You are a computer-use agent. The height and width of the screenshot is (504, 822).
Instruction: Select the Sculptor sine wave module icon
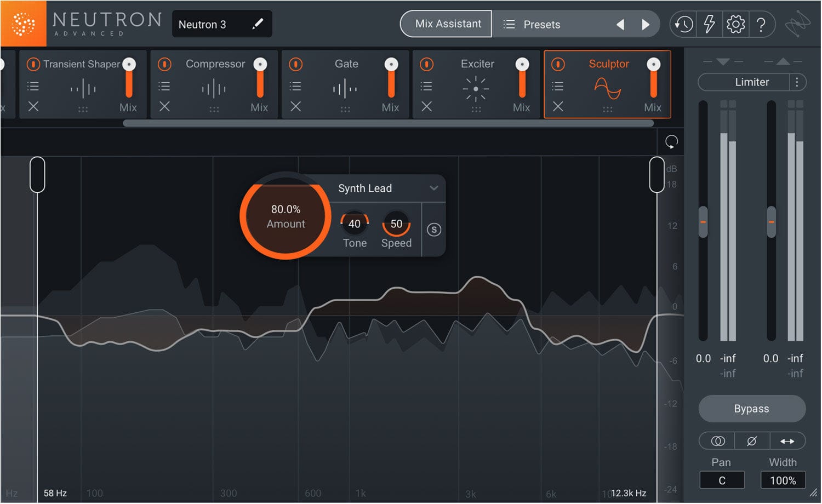tap(608, 88)
